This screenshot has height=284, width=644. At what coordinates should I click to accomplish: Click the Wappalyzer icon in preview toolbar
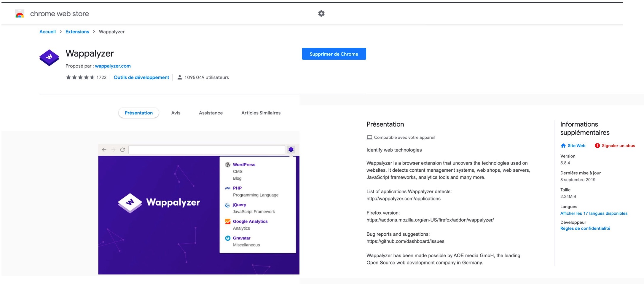pos(291,150)
